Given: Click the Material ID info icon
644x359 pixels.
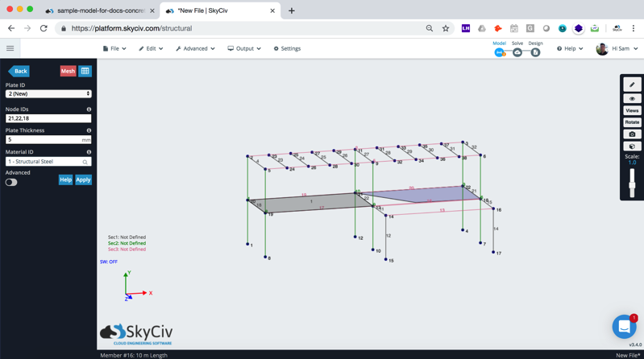Looking at the screenshot, I should tap(89, 152).
